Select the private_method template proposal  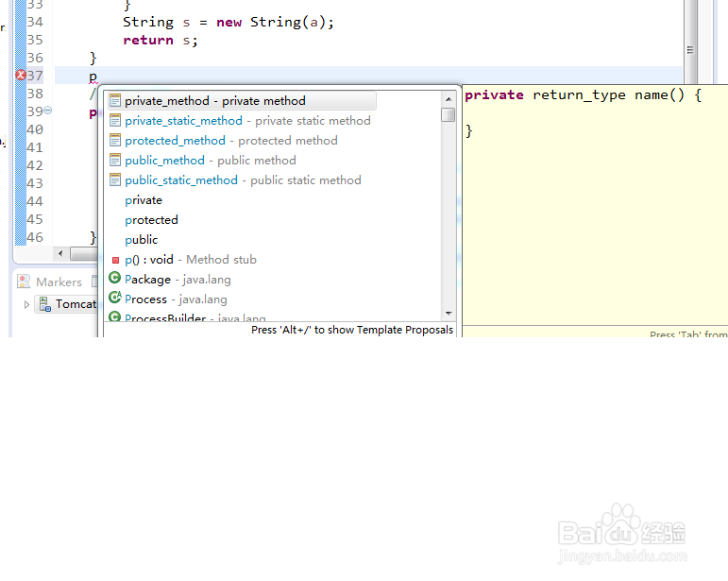point(242,101)
